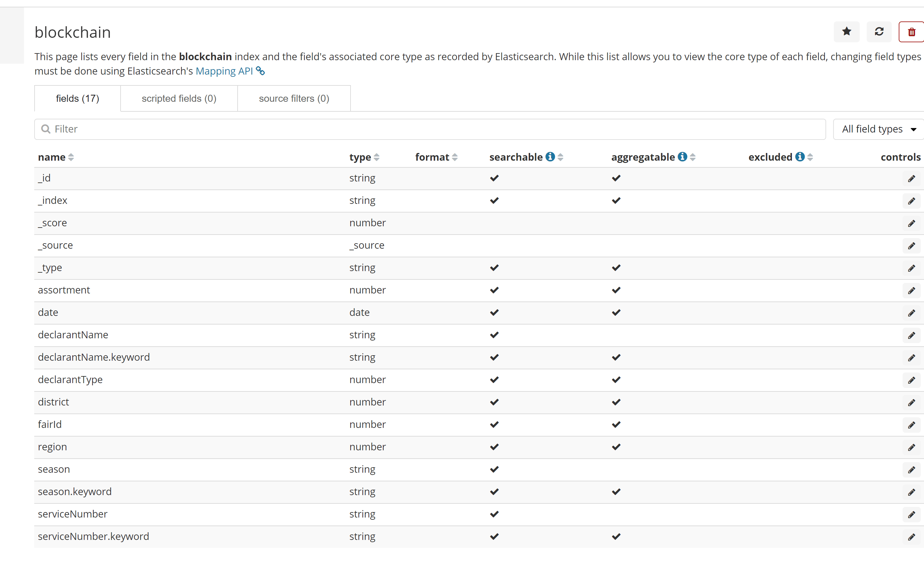
Task: Click the number type of fairId
Action: [x=367, y=424]
